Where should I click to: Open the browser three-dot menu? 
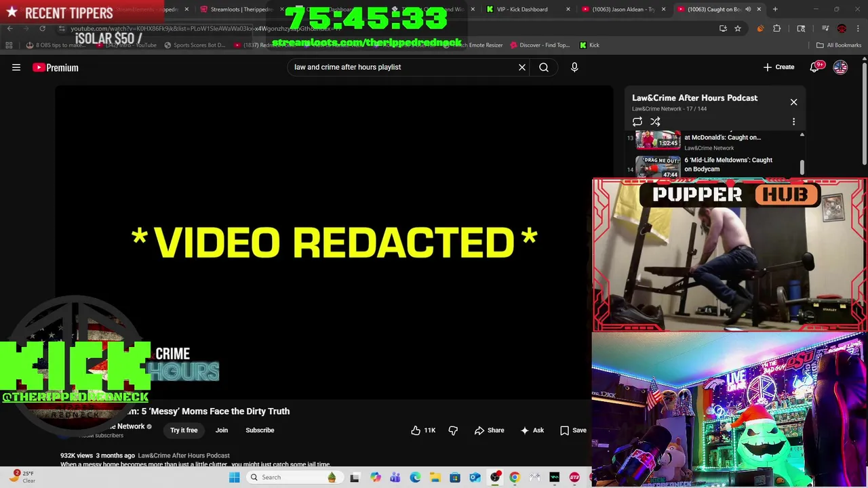point(858,28)
